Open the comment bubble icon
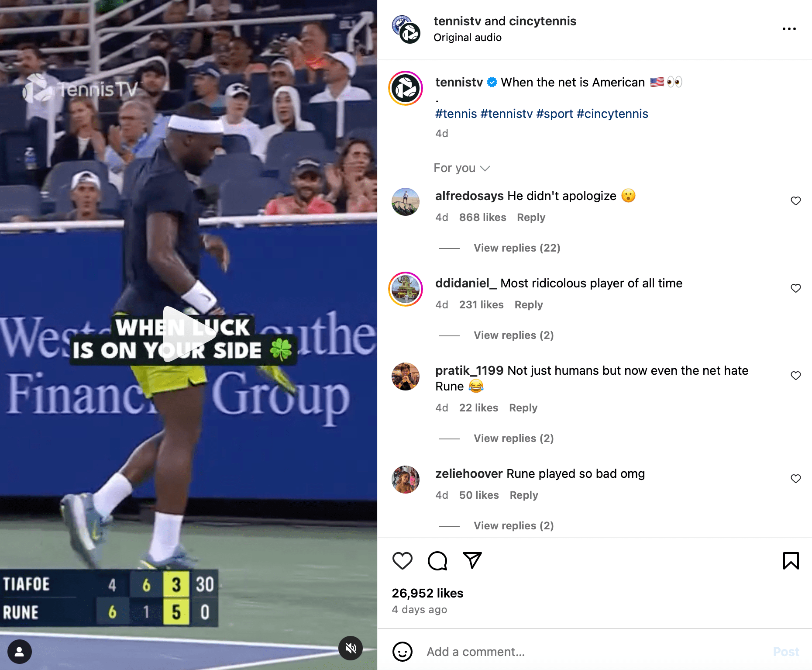Image resolution: width=812 pixels, height=670 pixels. coord(437,561)
